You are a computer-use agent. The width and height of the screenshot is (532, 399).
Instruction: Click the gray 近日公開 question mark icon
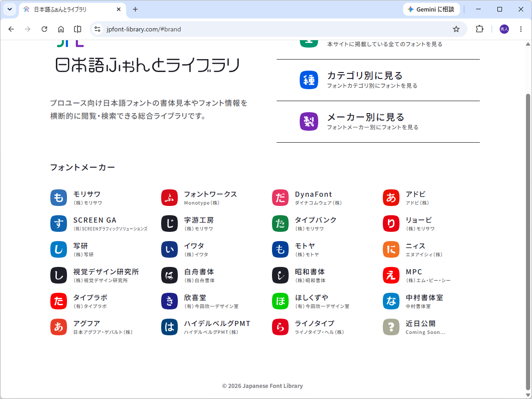pos(391,327)
